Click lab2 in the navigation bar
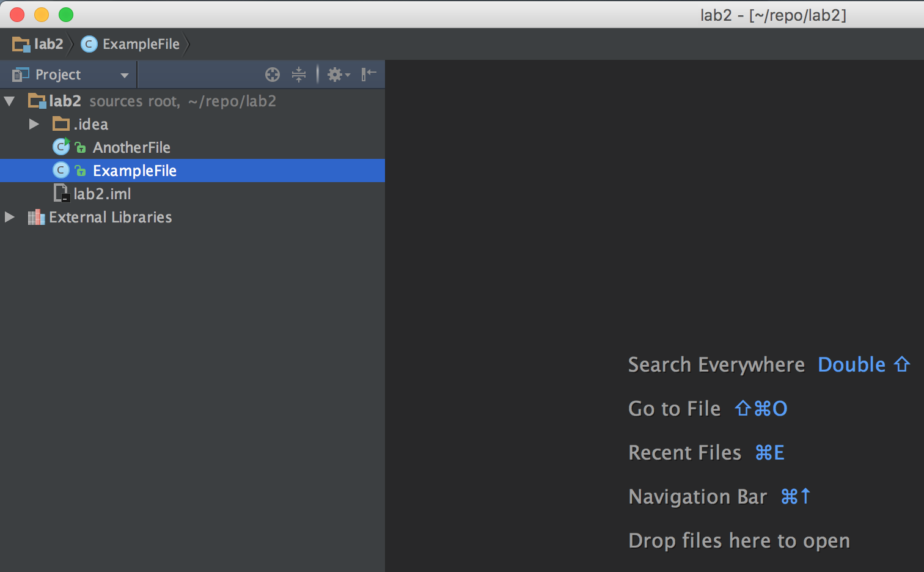Screen dimensions: 924x572 point(49,44)
